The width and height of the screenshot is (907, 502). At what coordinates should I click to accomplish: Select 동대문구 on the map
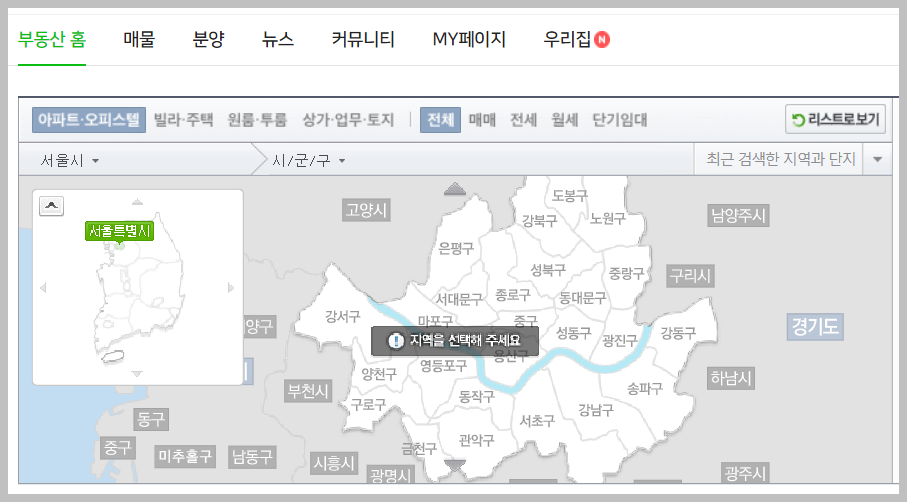tap(582, 298)
